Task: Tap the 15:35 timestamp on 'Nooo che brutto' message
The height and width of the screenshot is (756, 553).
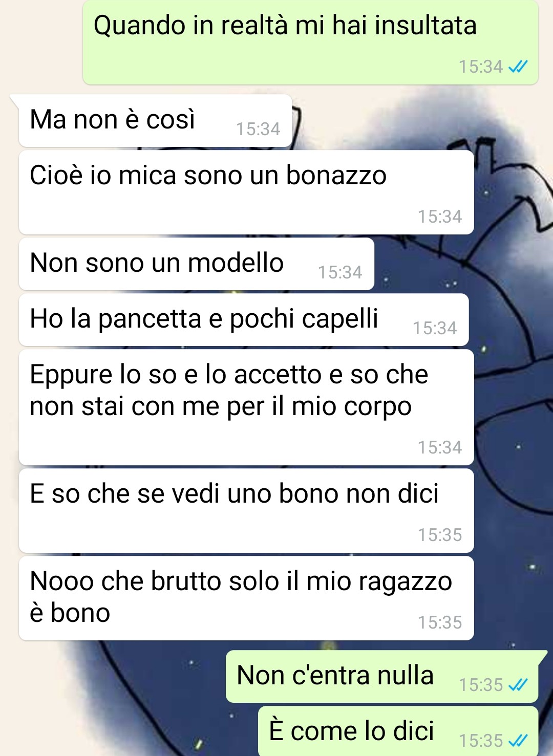Action: tap(440, 622)
